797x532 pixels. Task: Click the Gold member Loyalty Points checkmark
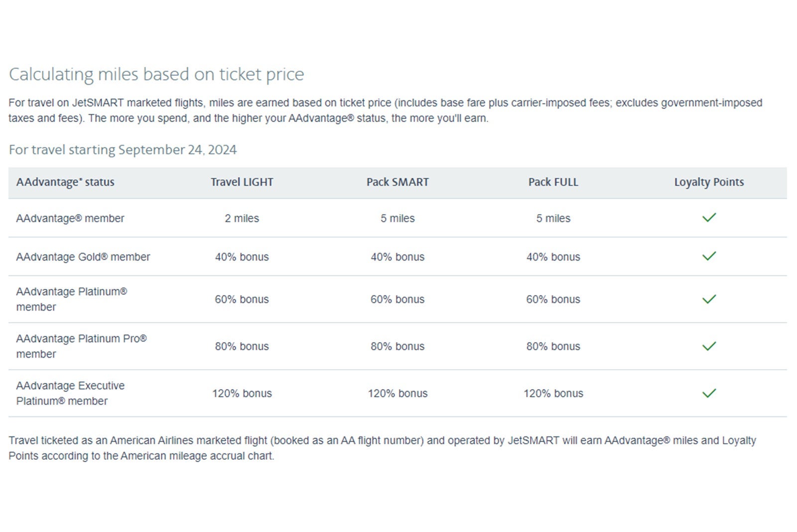pos(709,257)
